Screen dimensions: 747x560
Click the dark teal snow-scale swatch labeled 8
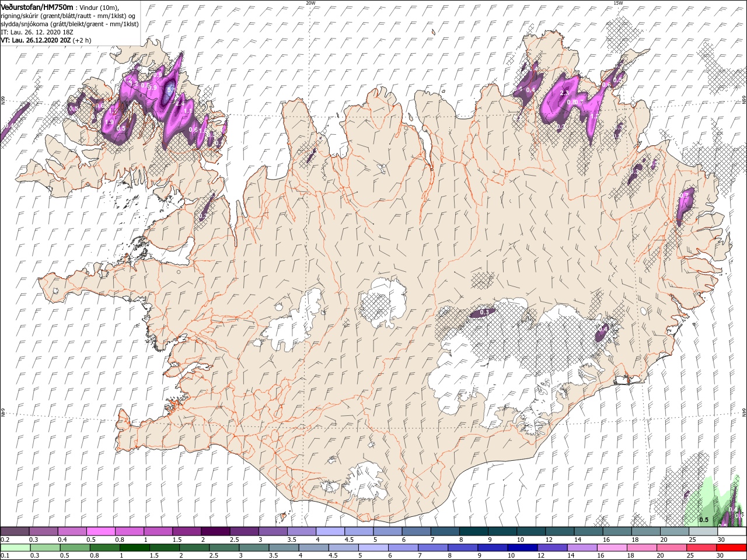(473, 531)
